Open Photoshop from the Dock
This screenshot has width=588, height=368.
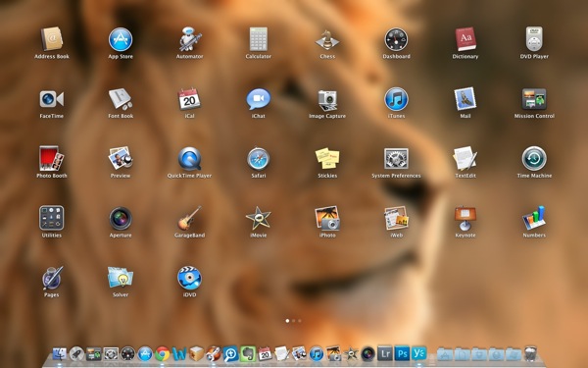tap(402, 353)
